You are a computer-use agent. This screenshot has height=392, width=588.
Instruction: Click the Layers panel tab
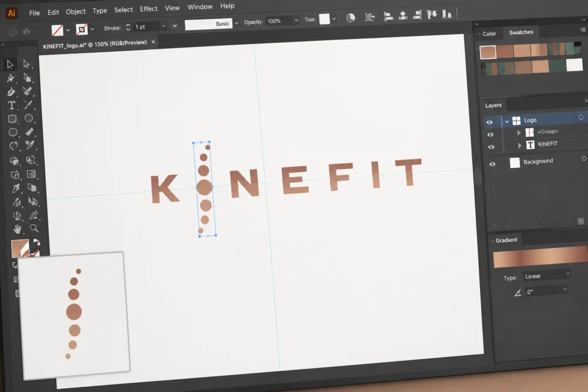pos(493,105)
